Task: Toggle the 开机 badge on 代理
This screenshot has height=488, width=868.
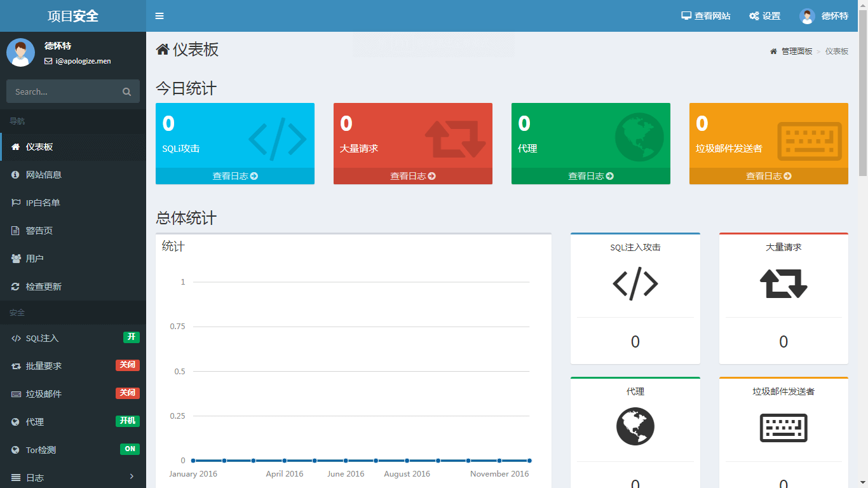Action: [128, 421]
